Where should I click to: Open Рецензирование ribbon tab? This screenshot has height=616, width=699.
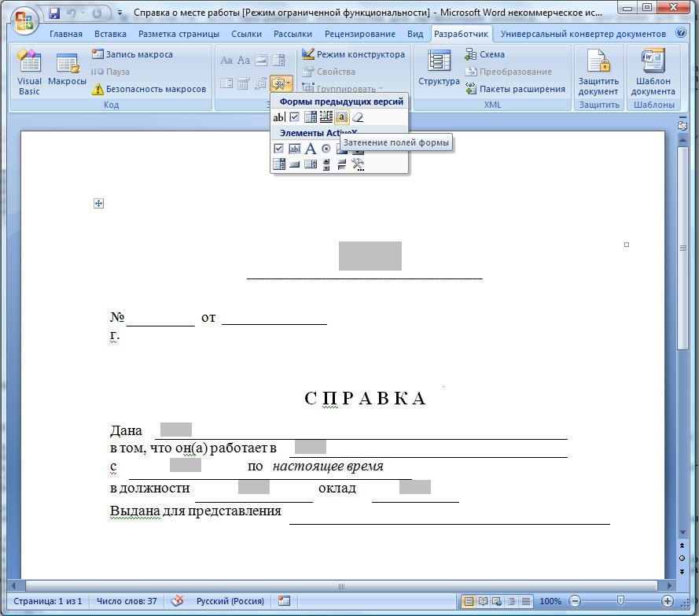pyautogui.click(x=360, y=34)
